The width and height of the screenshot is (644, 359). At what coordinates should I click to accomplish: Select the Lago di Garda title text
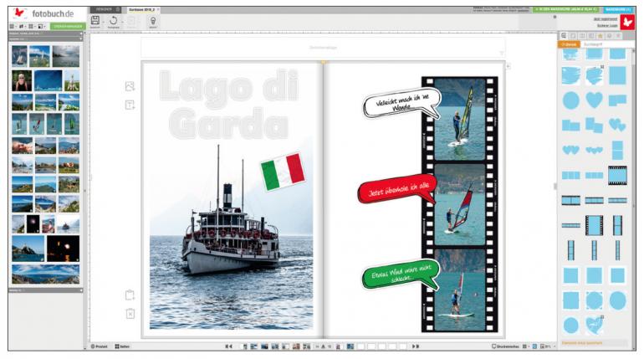tap(228, 105)
